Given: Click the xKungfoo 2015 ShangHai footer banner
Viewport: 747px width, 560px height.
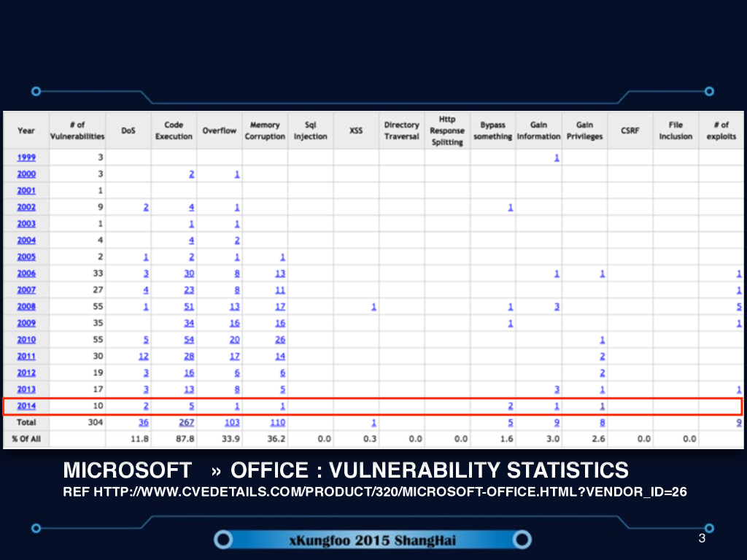Looking at the screenshot, I should coord(373,540).
